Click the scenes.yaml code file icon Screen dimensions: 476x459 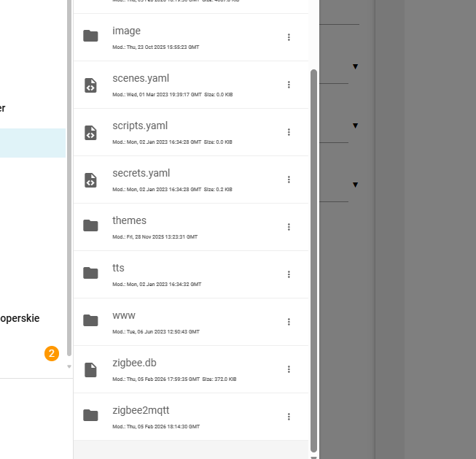click(x=90, y=85)
